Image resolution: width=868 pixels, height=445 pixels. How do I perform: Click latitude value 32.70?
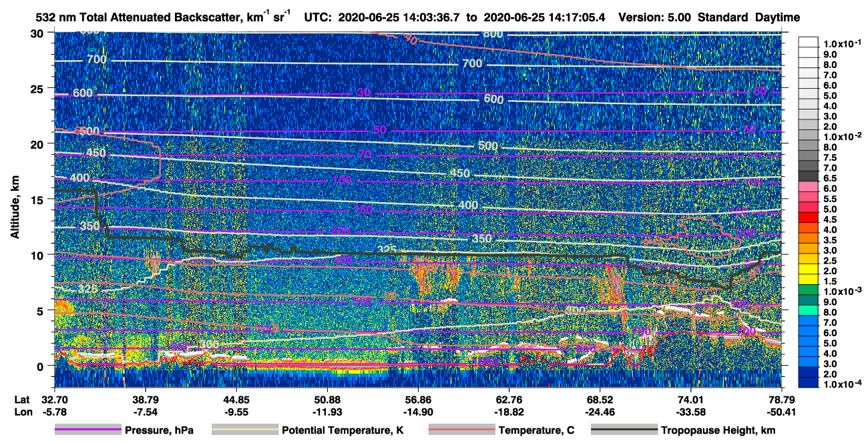pyautogui.click(x=54, y=400)
